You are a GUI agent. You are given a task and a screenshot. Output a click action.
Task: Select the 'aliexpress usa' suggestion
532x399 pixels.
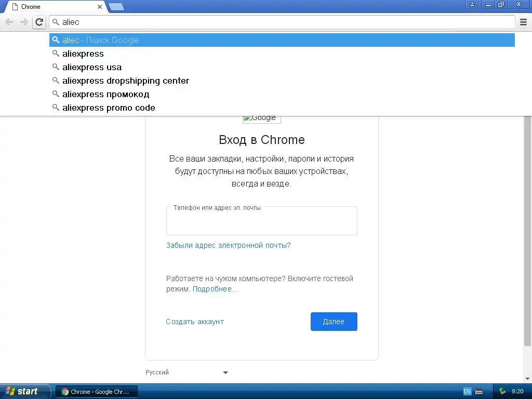pyautogui.click(x=282, y=67)
